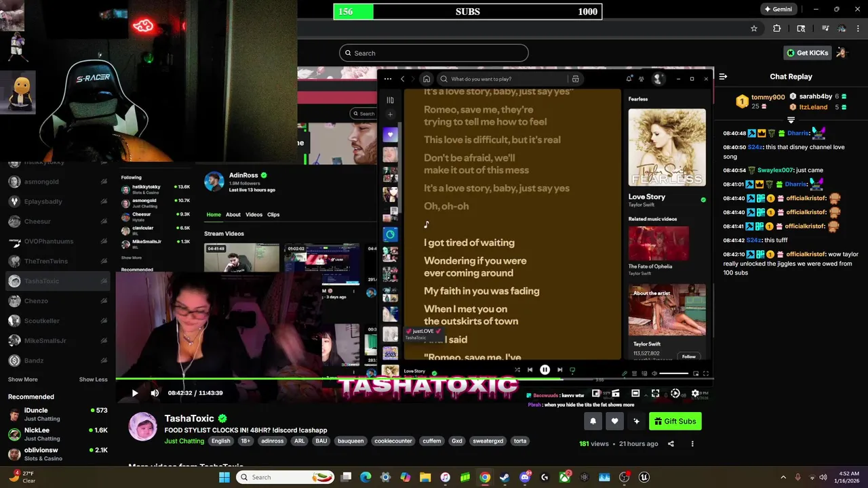Image resolution: width=868 pixels, height=488 pixels.
Task: Open Liked Songs in Spotify sidebar
Action: click(390, 135)
